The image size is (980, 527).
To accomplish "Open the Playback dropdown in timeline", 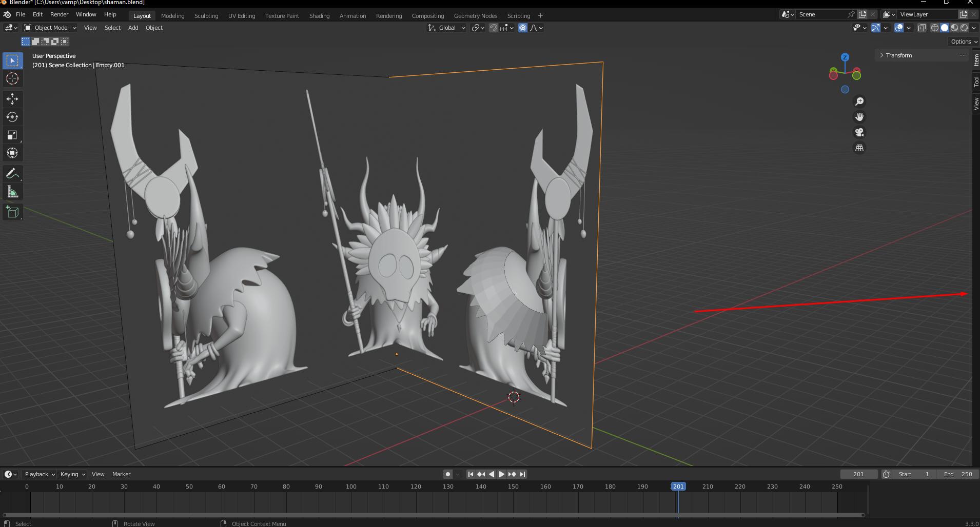I will [40, 474].
